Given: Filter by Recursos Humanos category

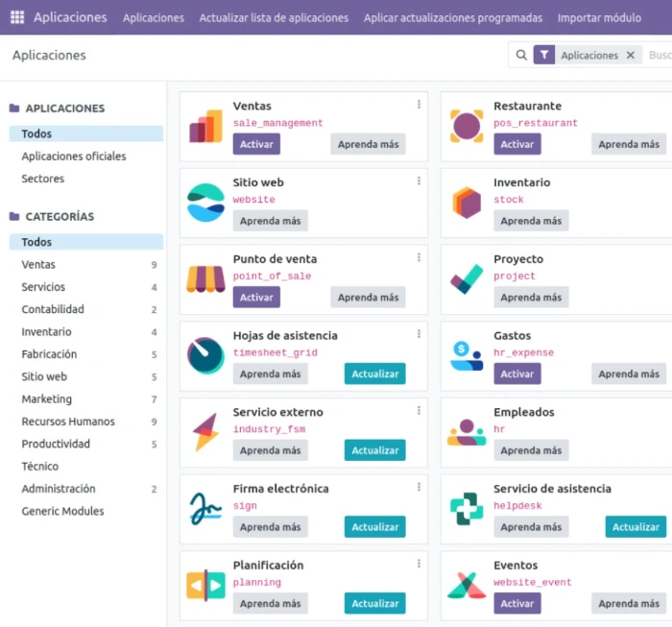Looking at the screenshot, I should point(68,422).
